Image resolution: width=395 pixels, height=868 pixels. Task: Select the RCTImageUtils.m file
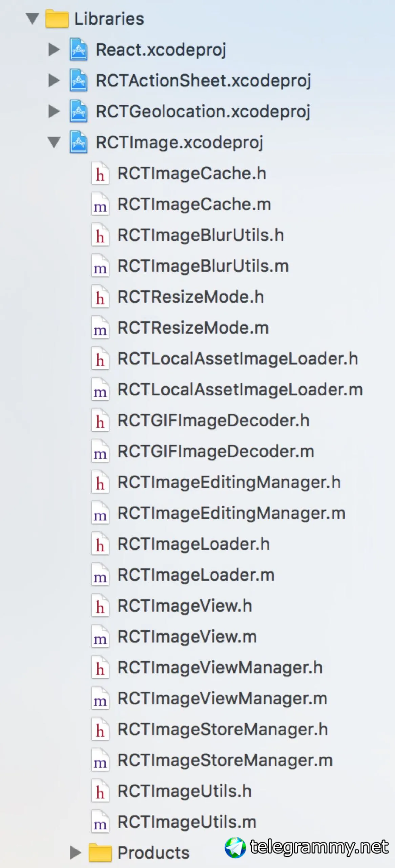click(x=187, y=822)
